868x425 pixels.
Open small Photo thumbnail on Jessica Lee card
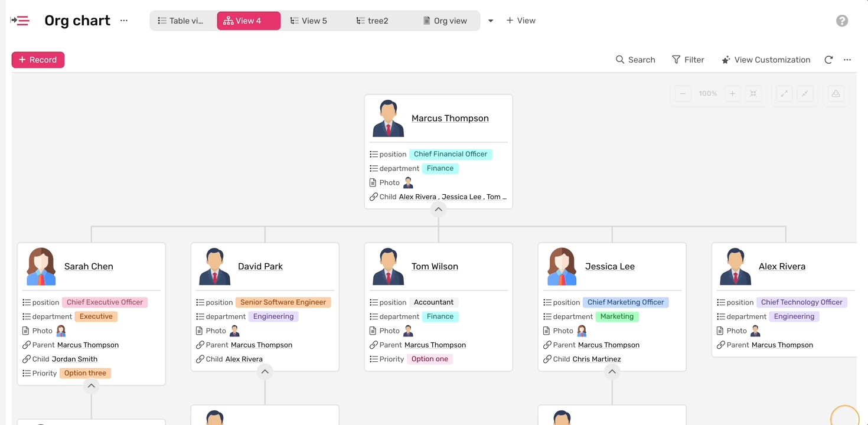(582, 331)
